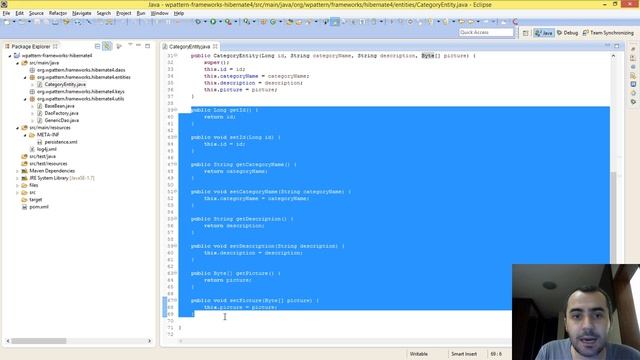Select the CategoryEntity.java editor tab
The image size is (640, 360).
tap(189, 47)
